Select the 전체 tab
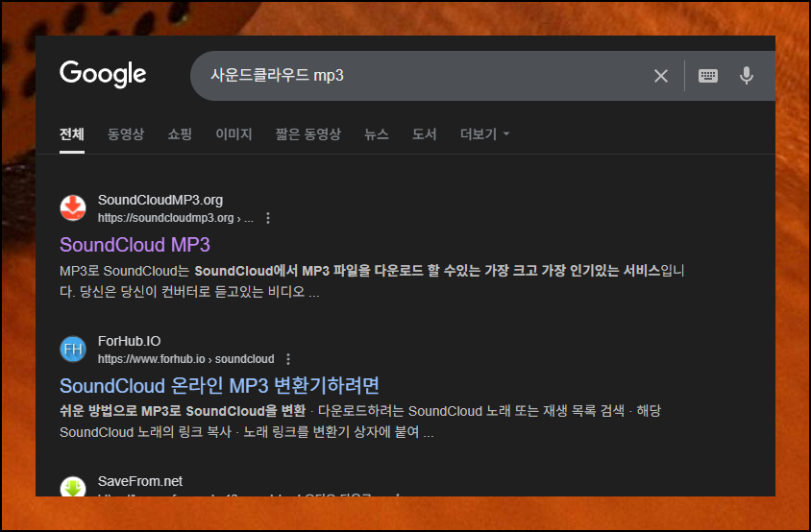811x532 pixels. [72, 134]
